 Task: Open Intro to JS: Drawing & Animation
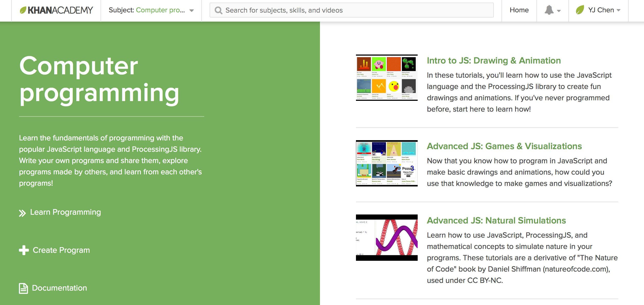494,60
